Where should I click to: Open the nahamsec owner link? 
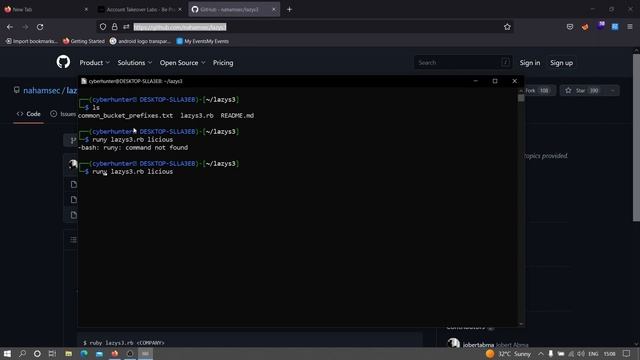click(x=42, y=90)
